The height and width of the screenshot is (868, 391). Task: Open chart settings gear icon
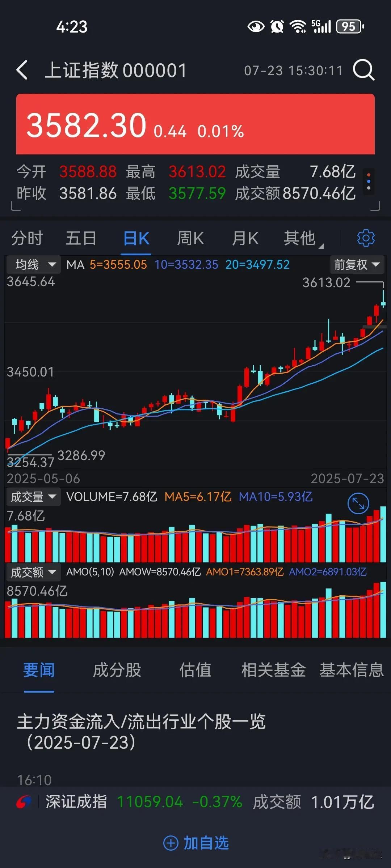tap(366, 238)
